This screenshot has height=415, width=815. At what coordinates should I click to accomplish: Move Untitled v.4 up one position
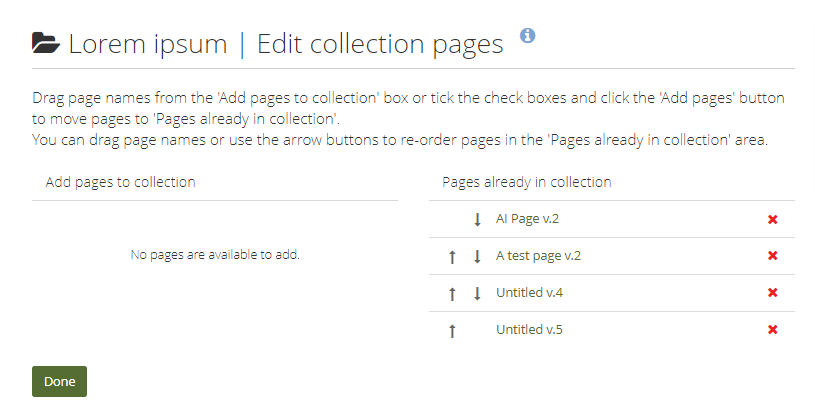coord(452,293)
